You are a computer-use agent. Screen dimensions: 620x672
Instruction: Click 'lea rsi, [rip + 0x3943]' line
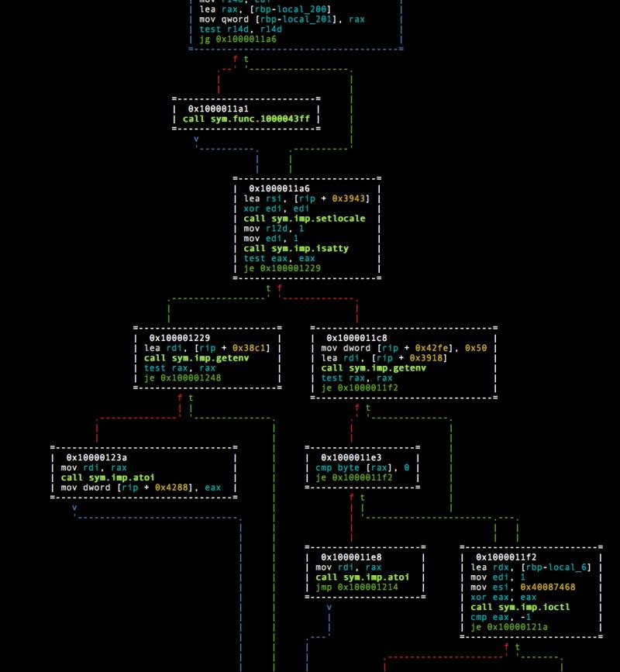pyautogui.click(x=306, y=198)
